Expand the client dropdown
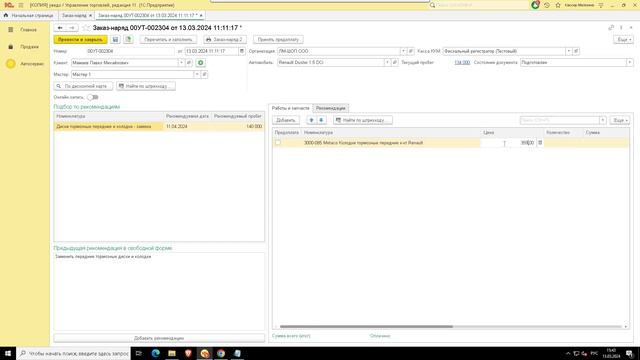This screenshot has width=640, height=360. [x=181, y=63]
